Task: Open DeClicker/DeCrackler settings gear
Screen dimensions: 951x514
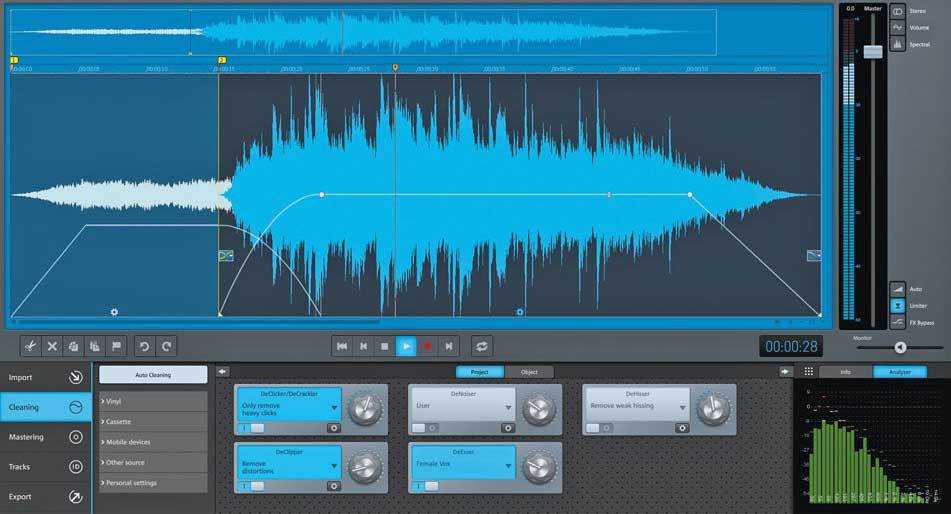Action: 334,428
